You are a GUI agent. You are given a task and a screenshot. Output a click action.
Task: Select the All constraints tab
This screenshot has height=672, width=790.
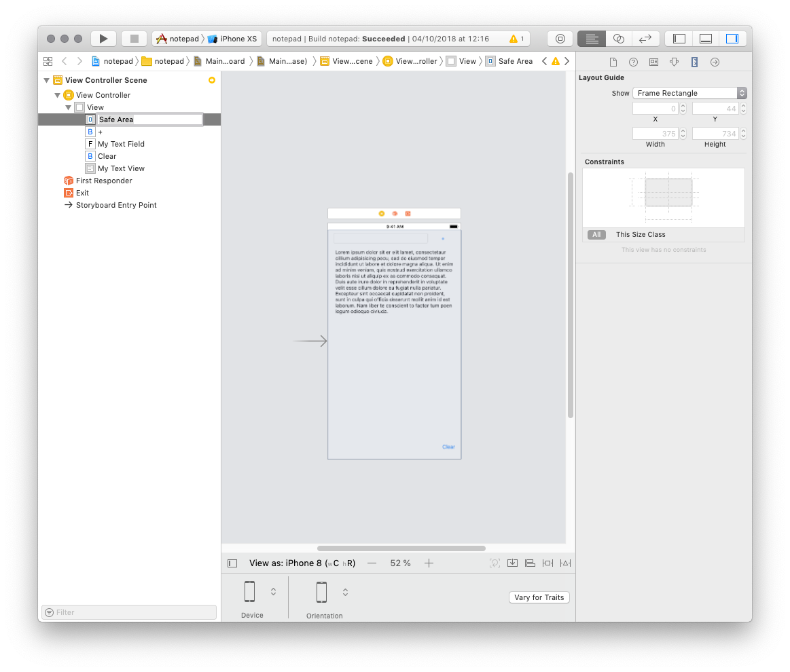coord(596,235)
